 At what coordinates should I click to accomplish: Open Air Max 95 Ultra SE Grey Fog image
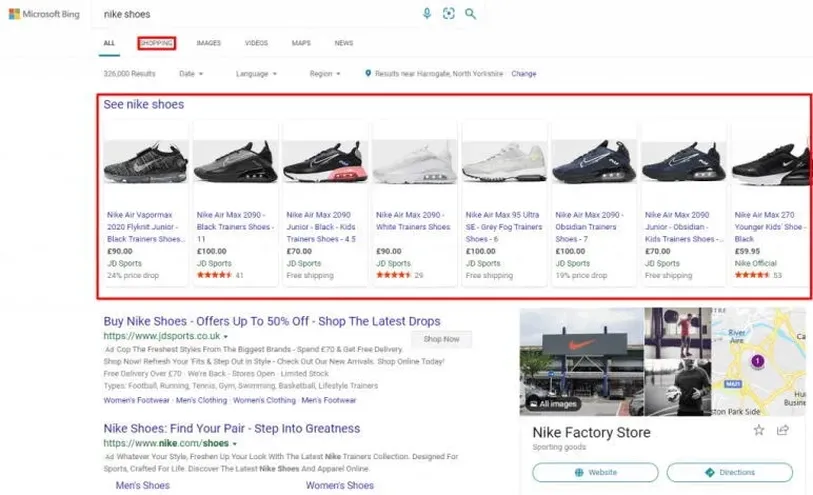tap(504, 162)
